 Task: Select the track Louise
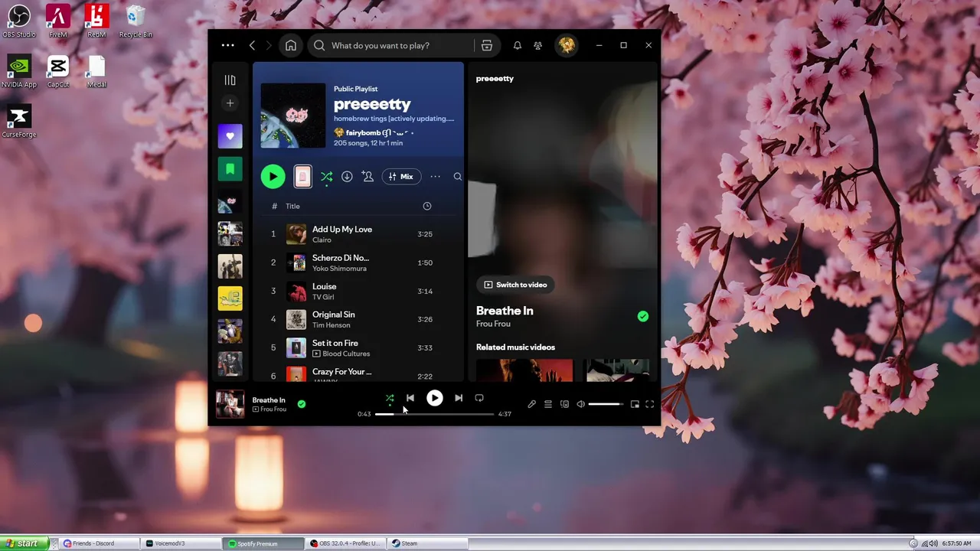coord(324,286)
